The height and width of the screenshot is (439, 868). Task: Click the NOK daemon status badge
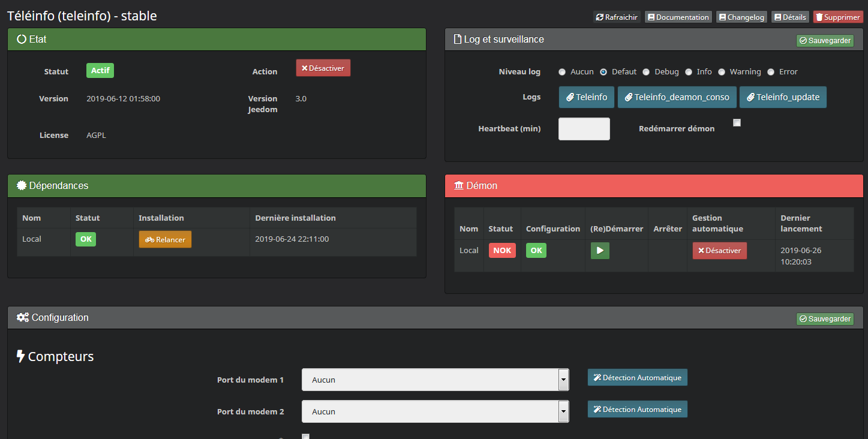coord(502,251)
